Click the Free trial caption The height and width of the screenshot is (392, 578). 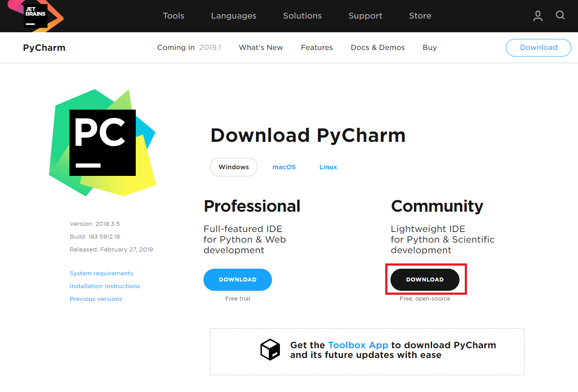pos(238,299)
